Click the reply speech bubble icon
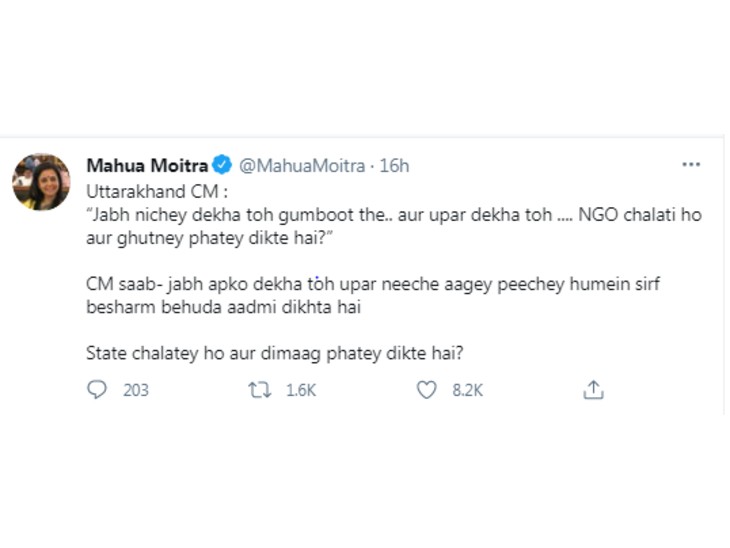 point(97,390)
